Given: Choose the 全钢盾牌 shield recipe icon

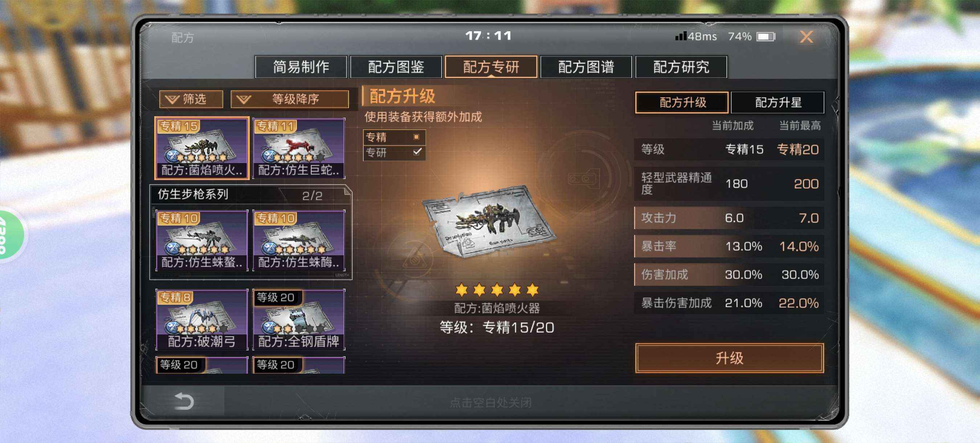Looking at the screenshot, I should tap(299, 319).
